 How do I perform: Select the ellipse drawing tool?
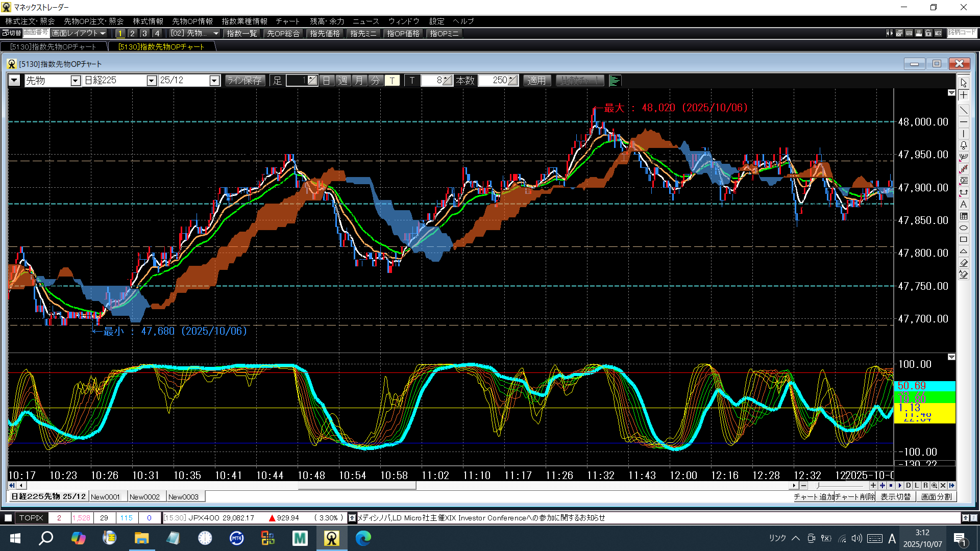point(963,228)
